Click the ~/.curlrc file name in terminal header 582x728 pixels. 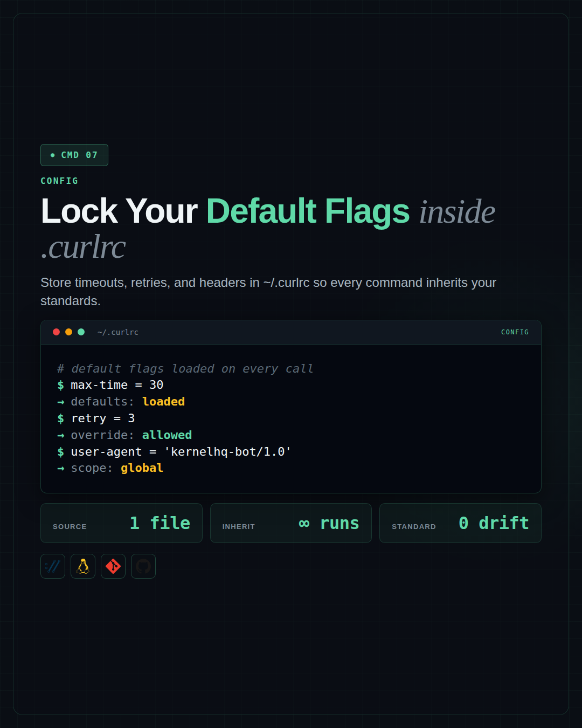pos(118,332)
